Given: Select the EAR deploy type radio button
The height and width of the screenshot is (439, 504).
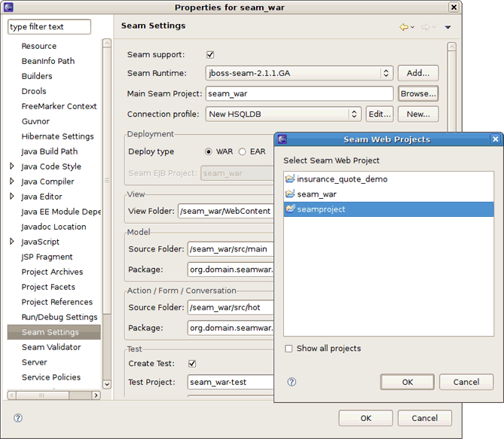Looking at the screenshot, I should click(x=243, y=151).
